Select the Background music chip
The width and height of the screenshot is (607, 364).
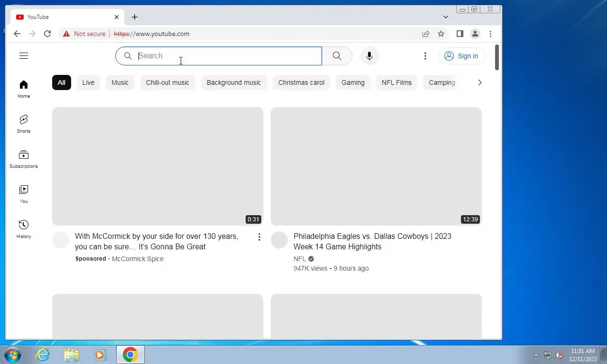click(x=234, y=82)
